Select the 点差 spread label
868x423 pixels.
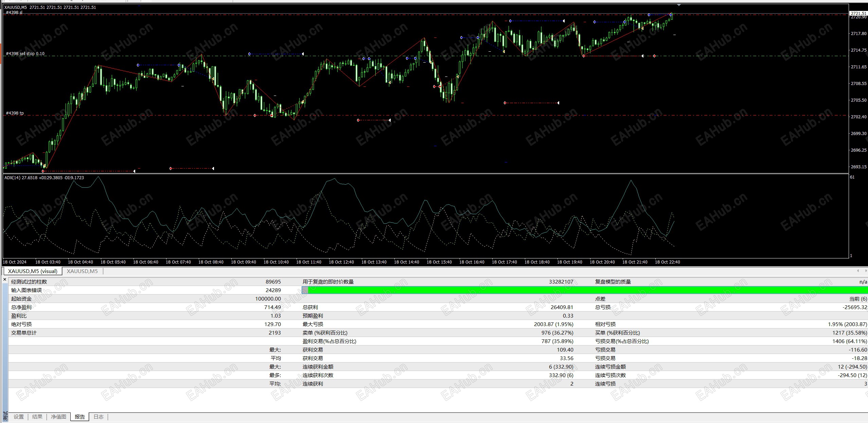600,299
